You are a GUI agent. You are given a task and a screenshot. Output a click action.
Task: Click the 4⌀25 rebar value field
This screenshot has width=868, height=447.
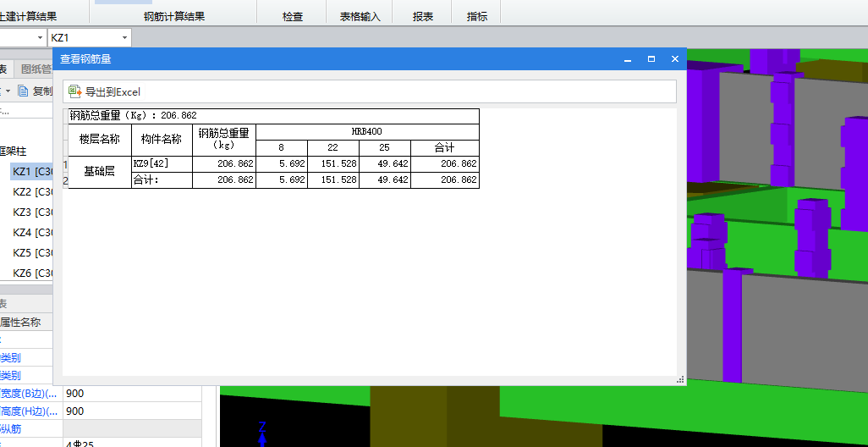coord(132,443)
